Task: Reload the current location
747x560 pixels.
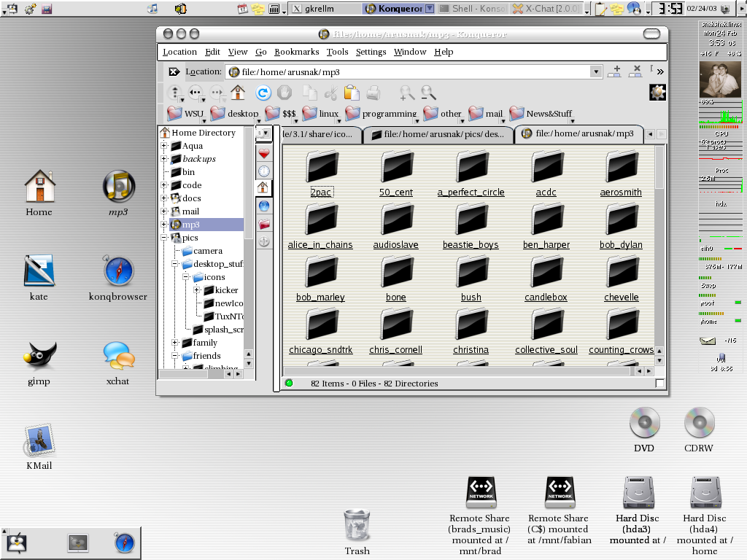Action: tap(263, 93)
